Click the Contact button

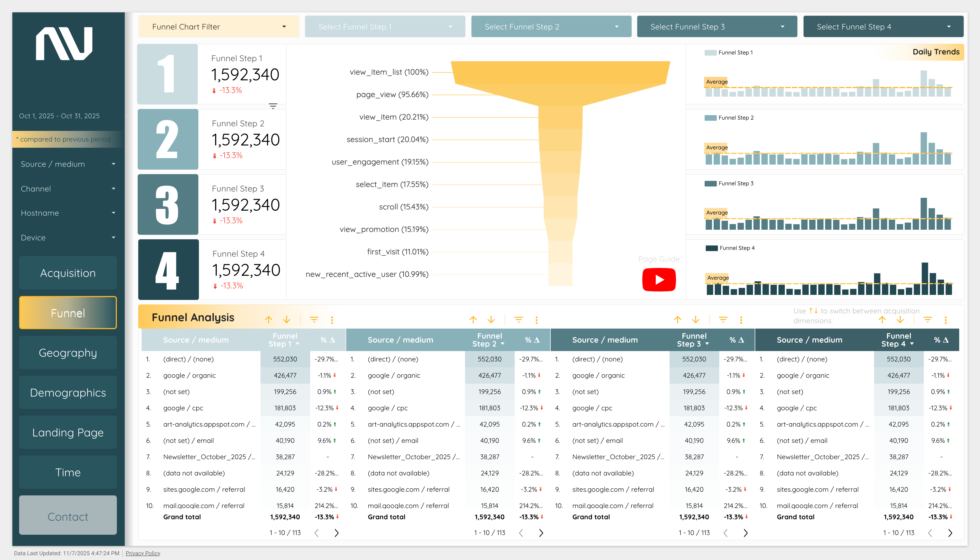point(68,516)
